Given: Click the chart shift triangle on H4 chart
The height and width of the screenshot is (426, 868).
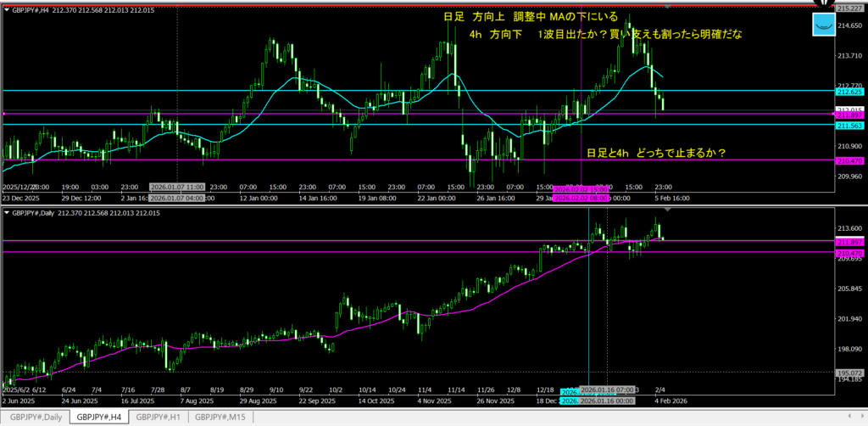Looking at the screenshot, I should 666,7.
